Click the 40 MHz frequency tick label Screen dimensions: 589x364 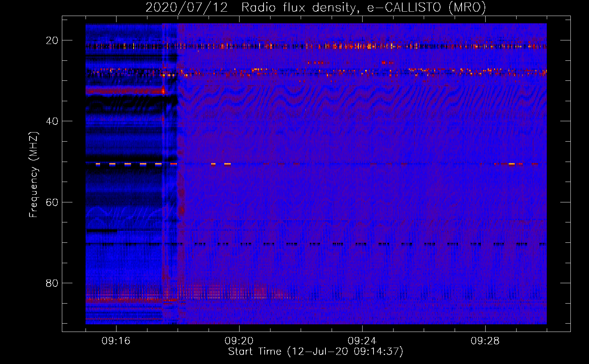click(x=52, y=121)
